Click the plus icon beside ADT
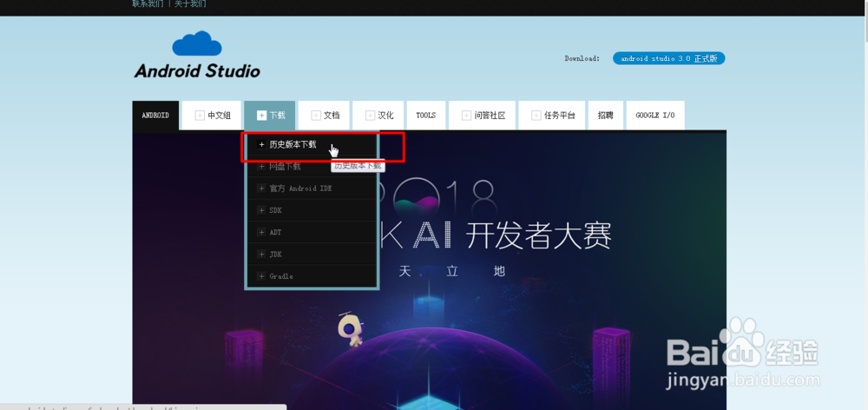868x410 pixels. (262, 232)
